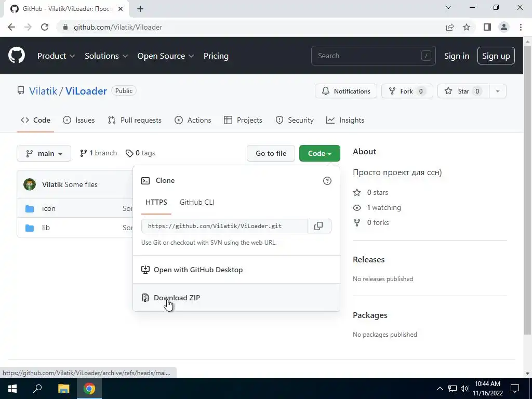Open the Chrome three-dot menu
Viewport: 532px width, 399px height.
(x=521, y=27)
